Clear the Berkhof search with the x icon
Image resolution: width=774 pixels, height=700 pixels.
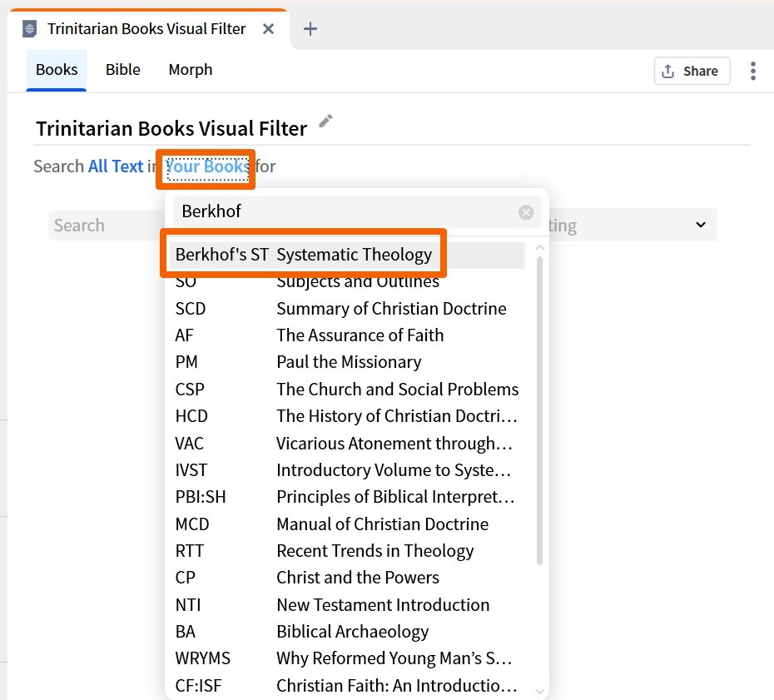click(x=526, y=211)
